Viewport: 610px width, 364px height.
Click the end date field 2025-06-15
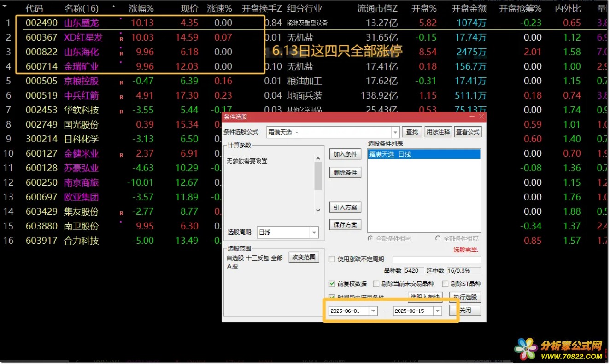[x=413, y=311]
